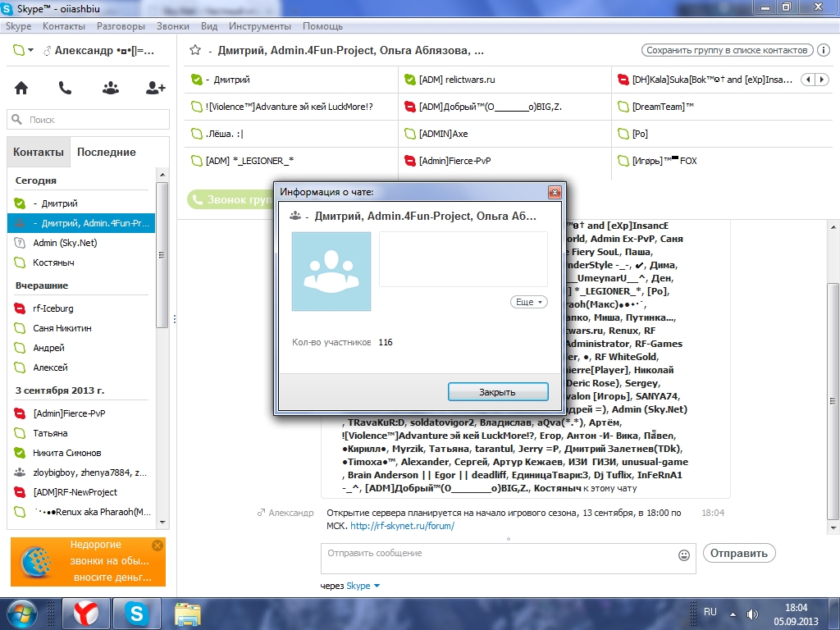Click participant [Po] in header grid
The height and width of the screenshot is (630, 840).
tap(640, 134)
